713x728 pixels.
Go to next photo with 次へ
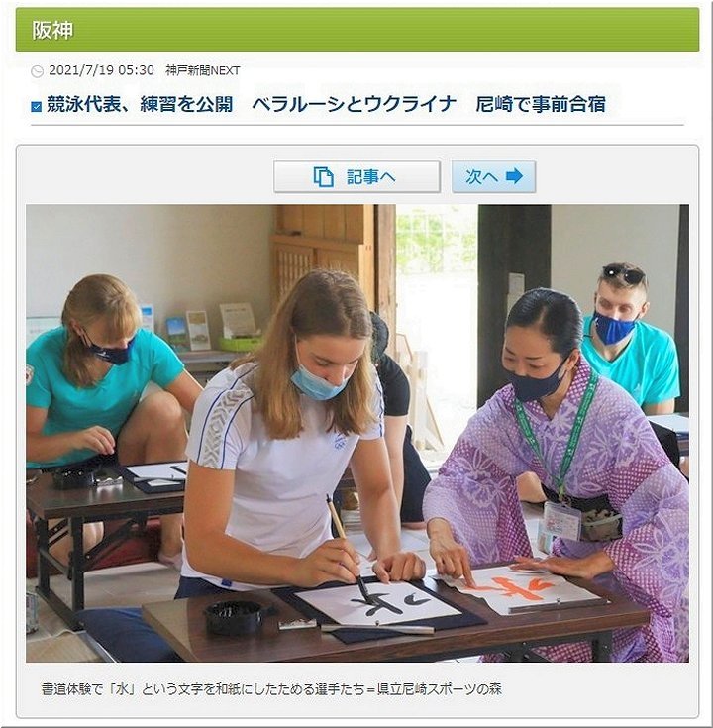pyautogui.click(x=493, y=177)
